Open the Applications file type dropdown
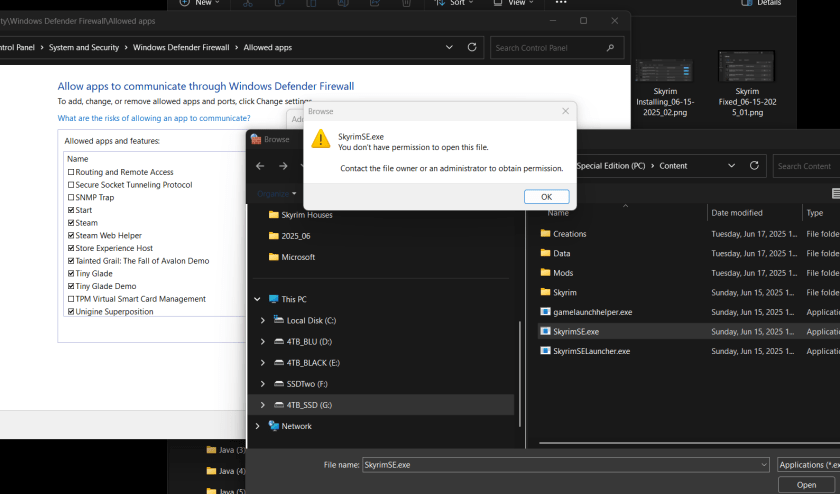 tap(807, 465)
